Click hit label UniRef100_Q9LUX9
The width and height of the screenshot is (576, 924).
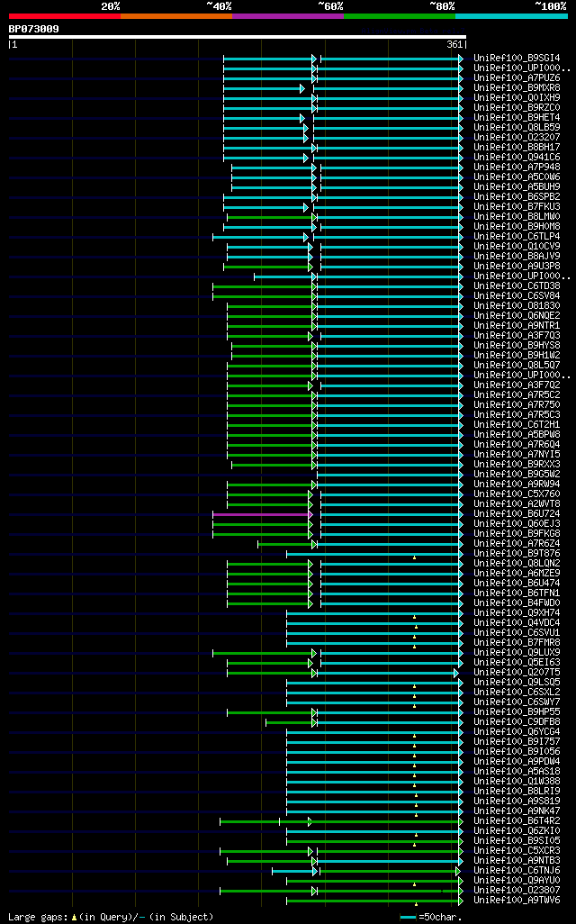click(x=517, y=653)
